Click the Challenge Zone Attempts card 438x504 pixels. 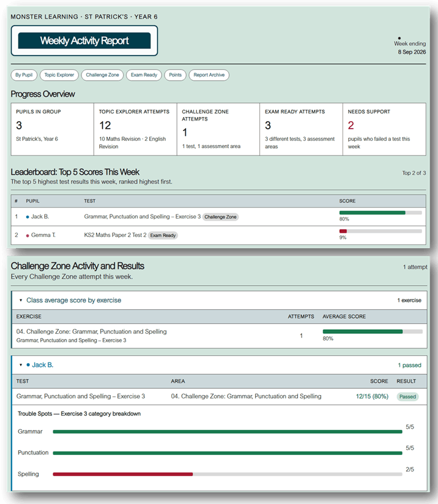tap(218, 129)
